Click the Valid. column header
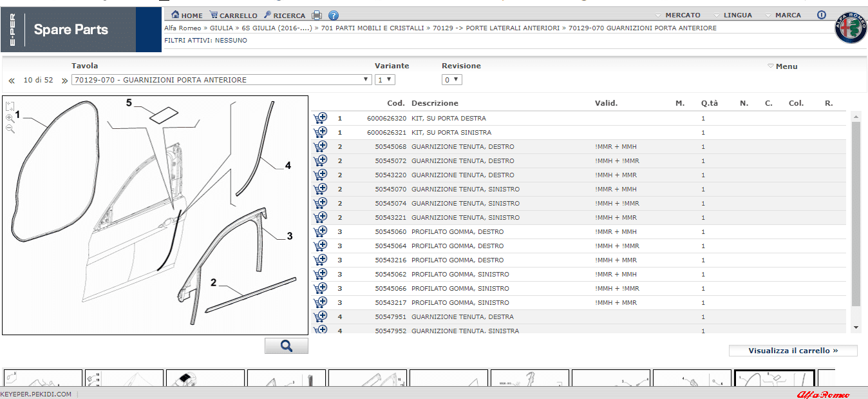 coord(606,103)
